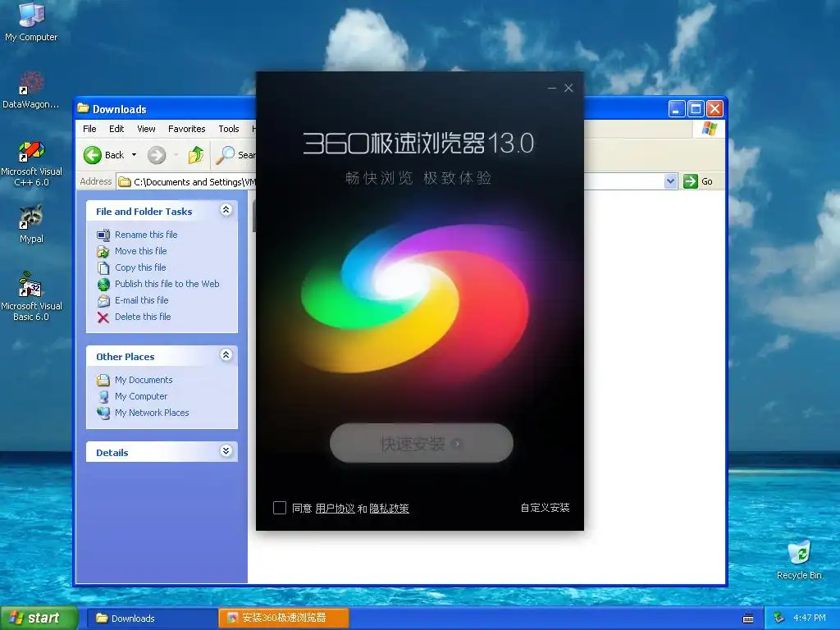Open the Edit menu
Screen dimensions: 840x630
tap(116, 129)
